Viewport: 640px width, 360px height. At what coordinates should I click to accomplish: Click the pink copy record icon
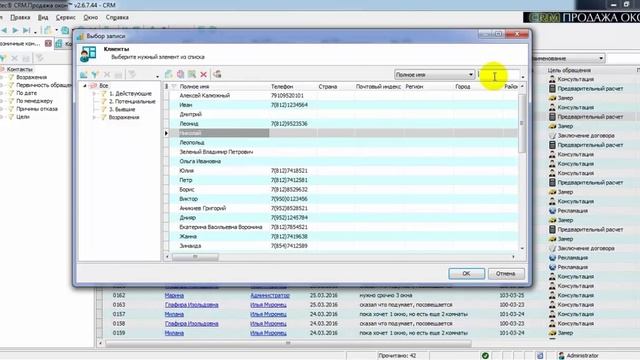[180, 74]
